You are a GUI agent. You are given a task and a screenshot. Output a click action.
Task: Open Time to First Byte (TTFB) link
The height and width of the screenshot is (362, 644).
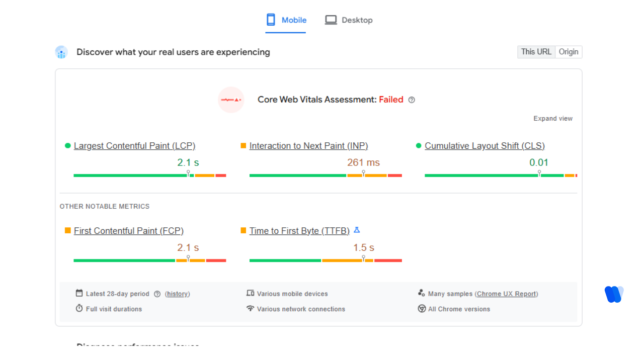[x=299, y=231]
